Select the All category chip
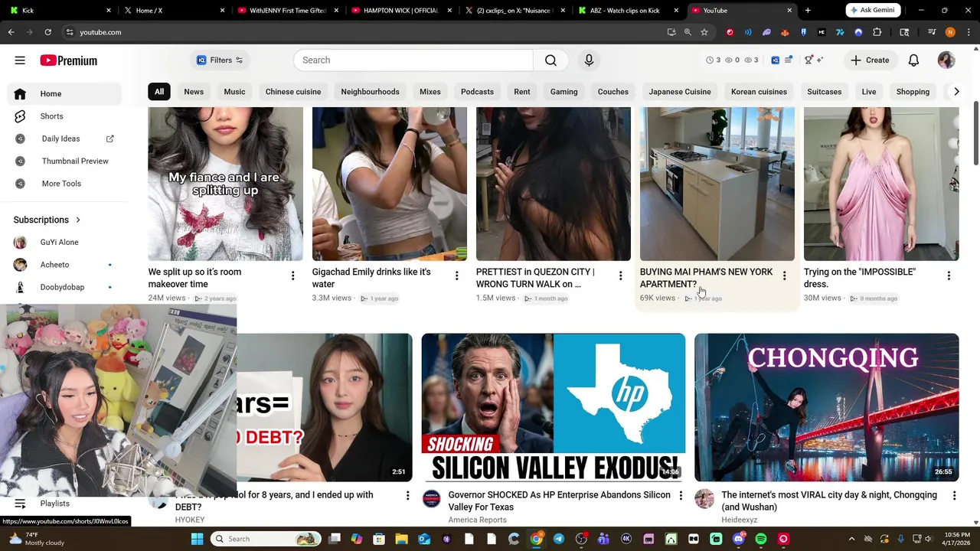The height and width of the screenshot is (551, 980). [x=159, y=92]
